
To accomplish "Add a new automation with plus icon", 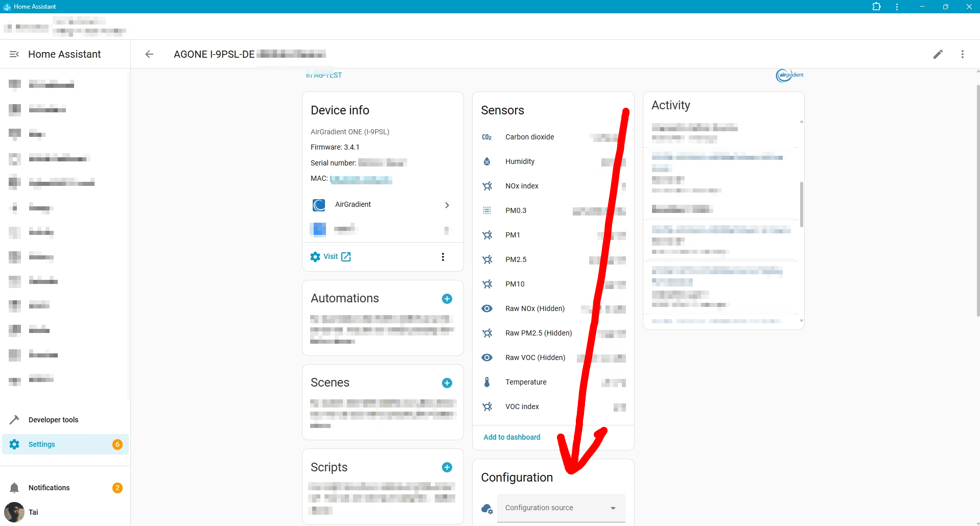I will point(447,299).
